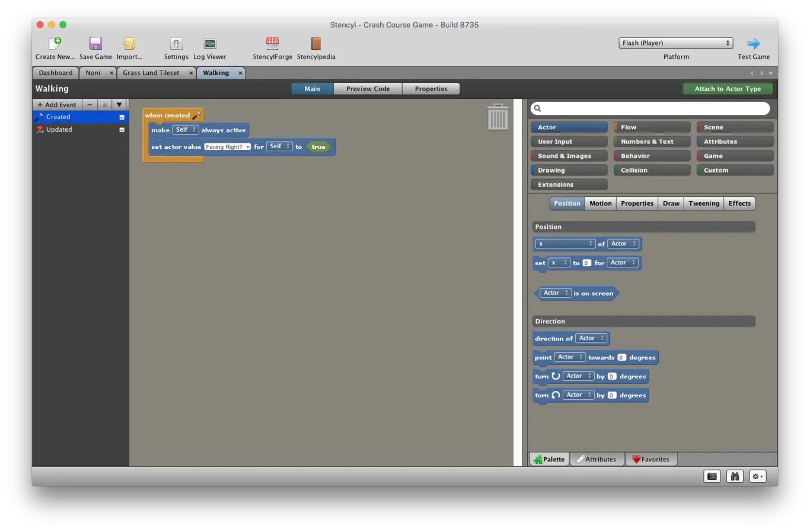Open the Motion sub-tab
The image size is (810, 532).
pos(601,203)
